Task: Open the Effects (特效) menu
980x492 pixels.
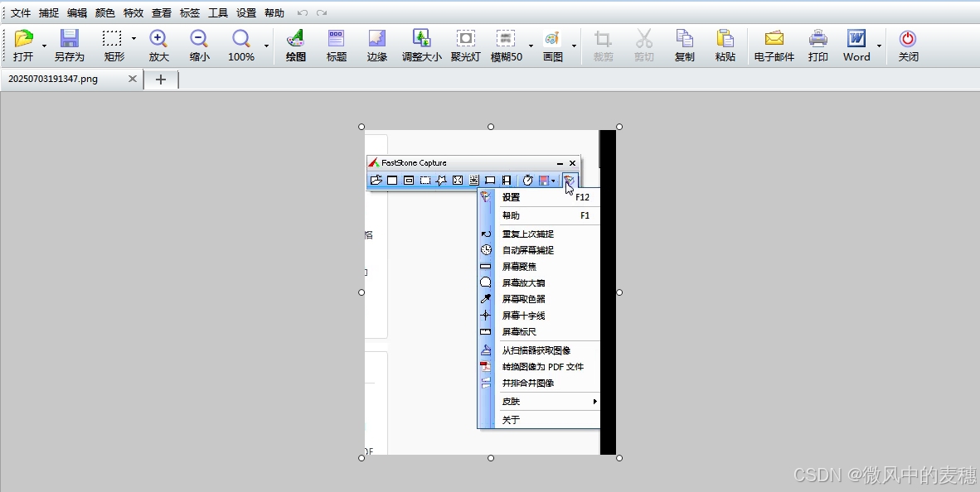Action: (133, 12)
